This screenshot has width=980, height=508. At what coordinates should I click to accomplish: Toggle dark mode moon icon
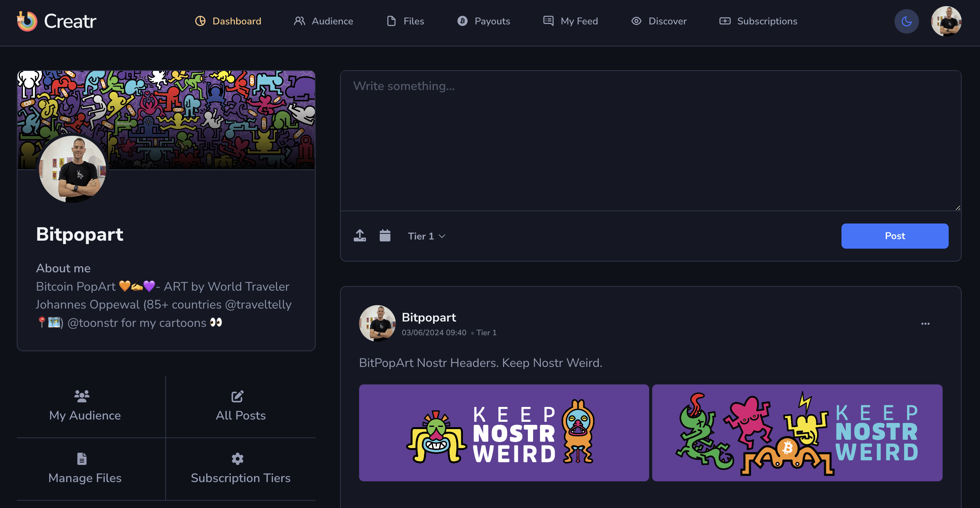click(906, 21)
